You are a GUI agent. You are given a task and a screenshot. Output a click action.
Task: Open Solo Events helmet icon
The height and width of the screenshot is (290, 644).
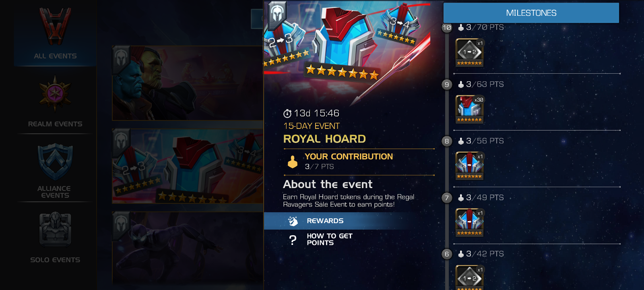coord(55,229)
